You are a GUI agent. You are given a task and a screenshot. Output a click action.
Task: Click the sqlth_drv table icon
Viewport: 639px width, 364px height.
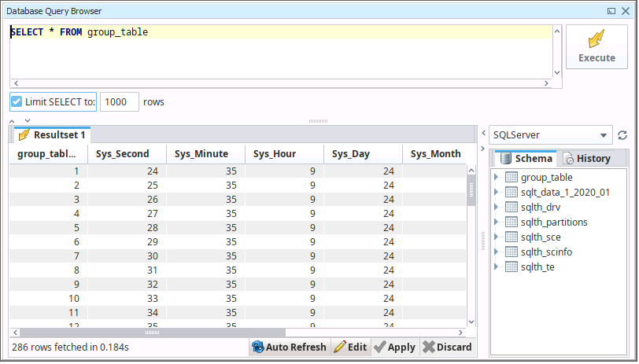point(511,207)
